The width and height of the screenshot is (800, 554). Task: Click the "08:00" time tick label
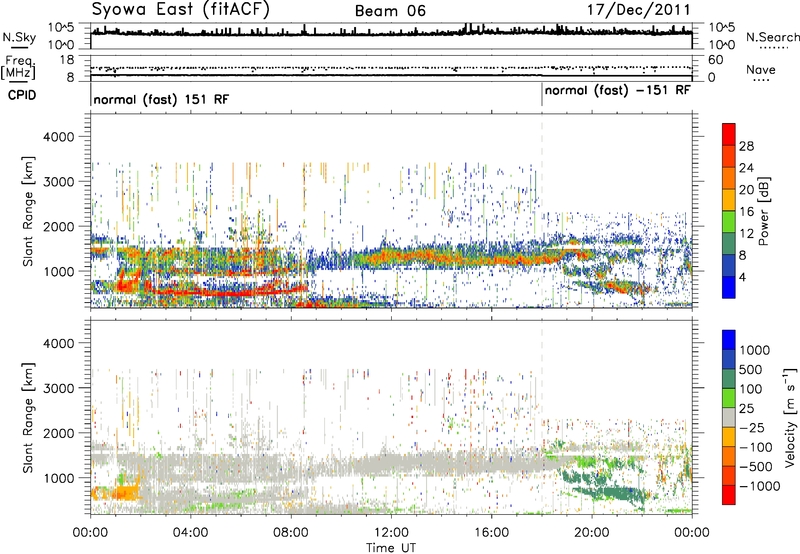[x=290, y=533]
